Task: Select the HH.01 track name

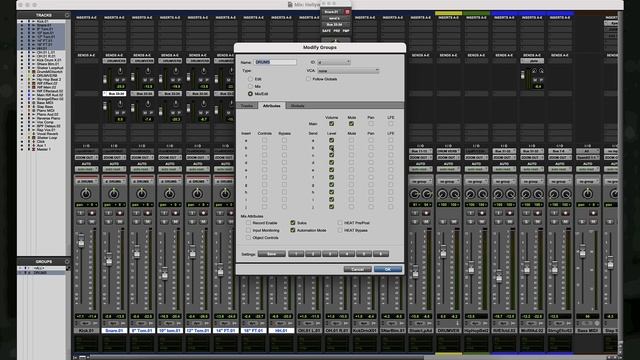Action: pos(281,330)
